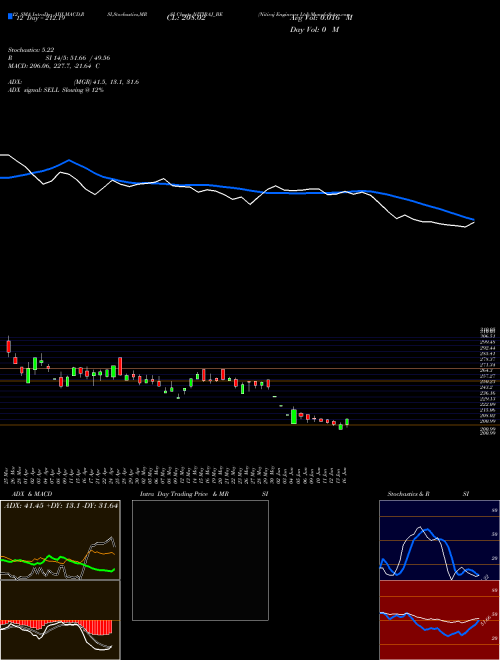
Task: Click the 264.3 price axis label
Action: (x=488, y=370)
